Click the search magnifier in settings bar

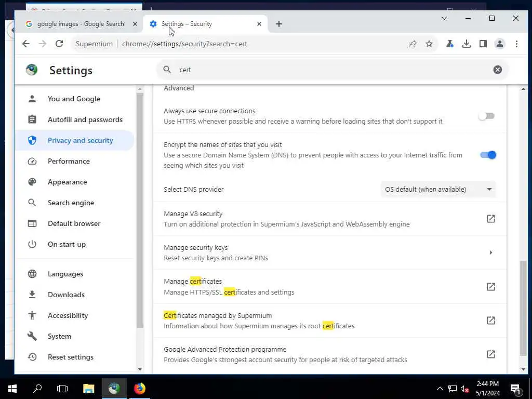pos(167,70)
